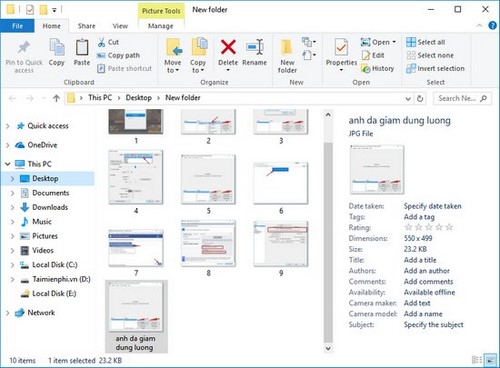Click the OneDrive cloud icon in the sidebar
The height and width of the screenshot is (368, 500).
(x=20, y=145)
